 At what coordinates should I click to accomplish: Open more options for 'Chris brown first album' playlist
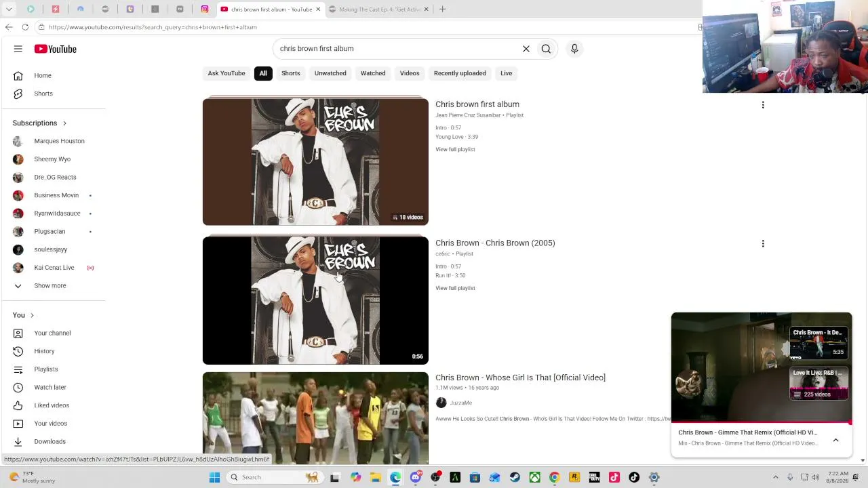pos(763,105)
